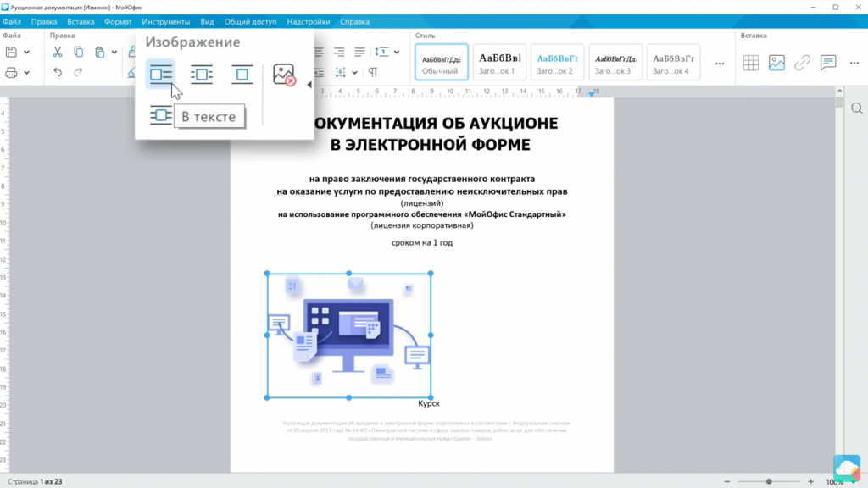
Task: Insert a table using the grid icon
Action: 751,63
